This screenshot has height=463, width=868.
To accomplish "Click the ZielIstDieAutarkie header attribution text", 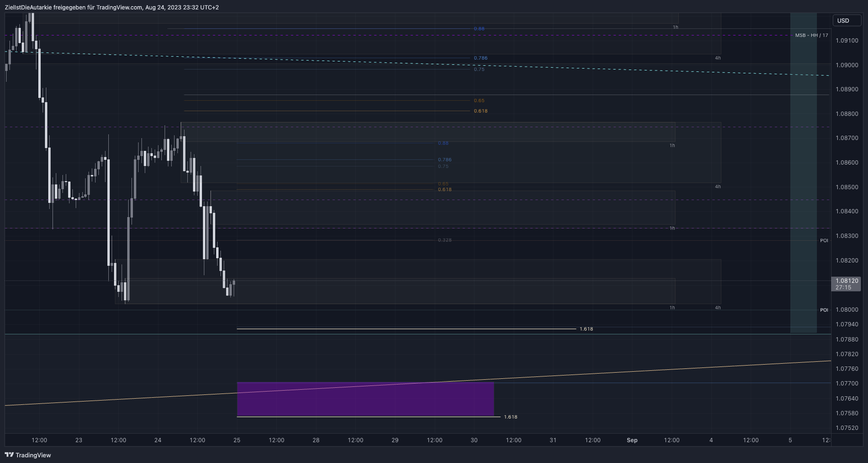I will (x=112, y=7).
